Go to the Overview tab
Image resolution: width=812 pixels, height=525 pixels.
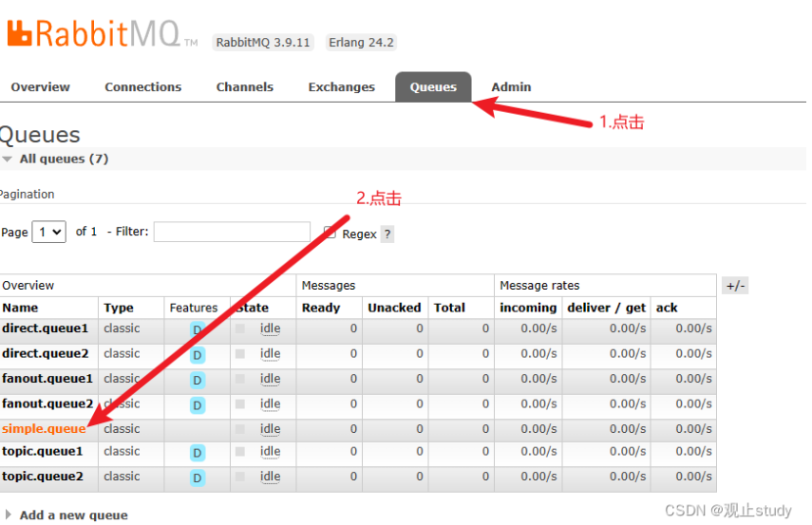(x=41, y=87)
